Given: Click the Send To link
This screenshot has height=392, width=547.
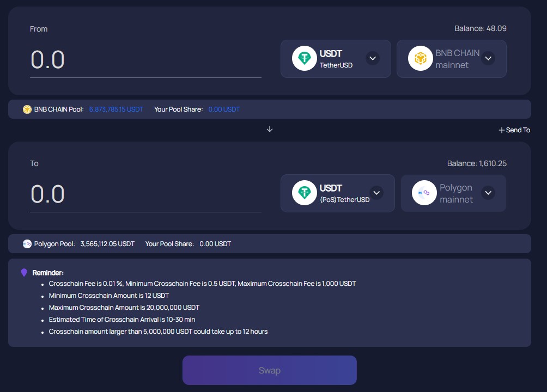Looking at the screenshot, I should click(x=518, y=130).
